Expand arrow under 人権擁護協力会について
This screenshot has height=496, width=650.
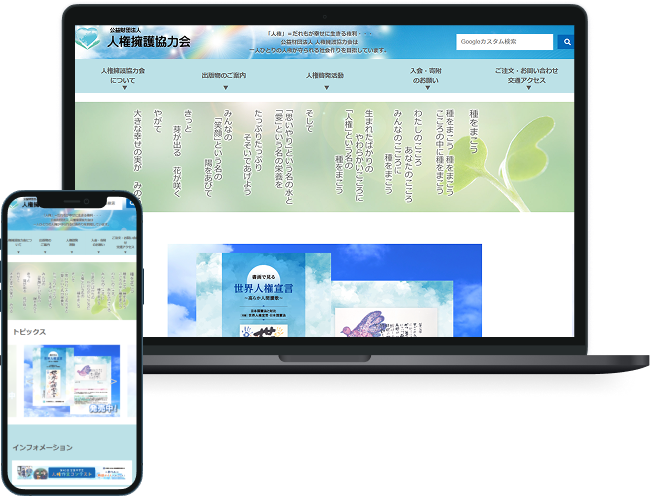pyautogui.click(x=124, y=88)
